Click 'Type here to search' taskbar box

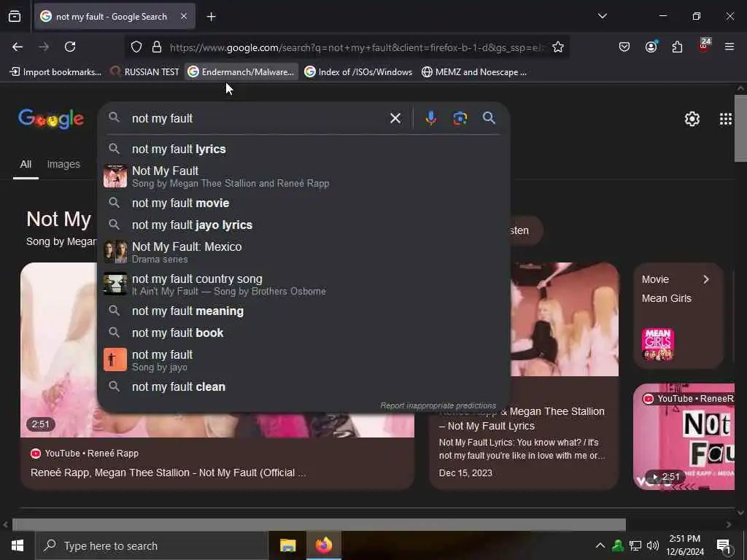point(152,545)
